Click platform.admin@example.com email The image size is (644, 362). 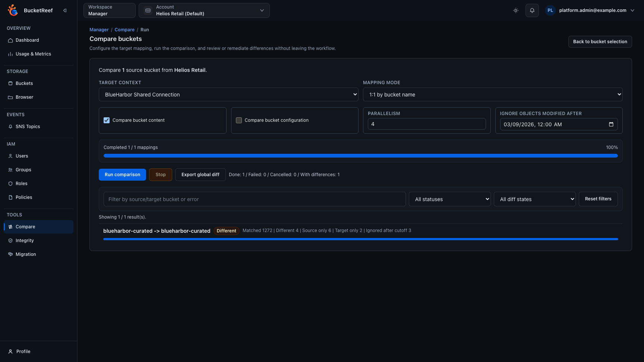[593, 10]
